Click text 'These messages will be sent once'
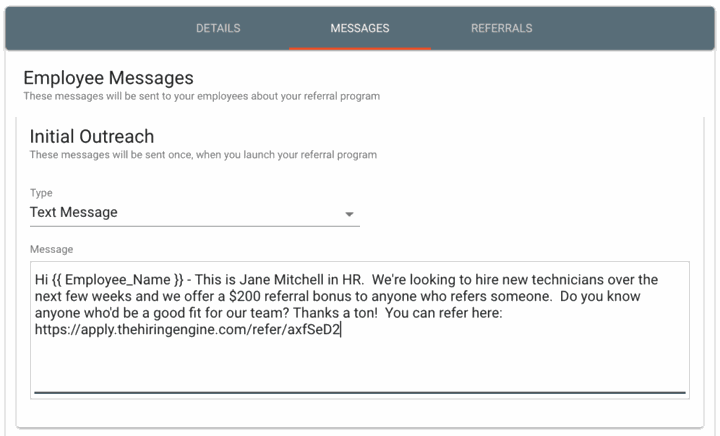 [111, 155]
